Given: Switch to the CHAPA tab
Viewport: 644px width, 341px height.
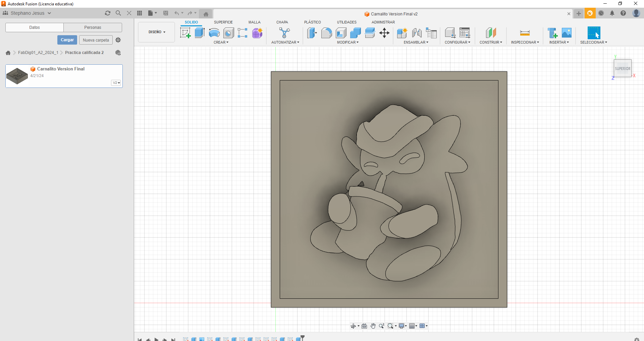Looking at the screenshot, I should (282, 22).
